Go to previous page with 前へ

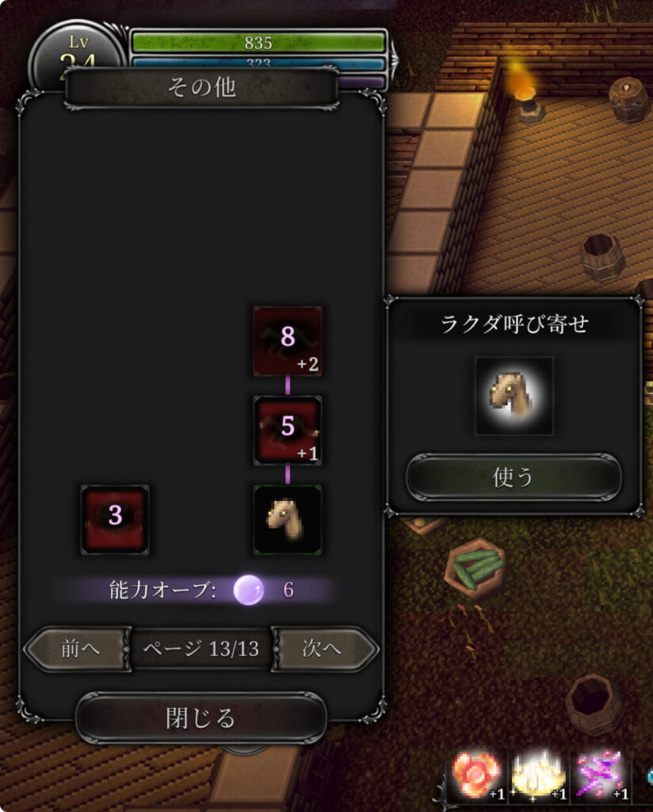tap(78, 649)
